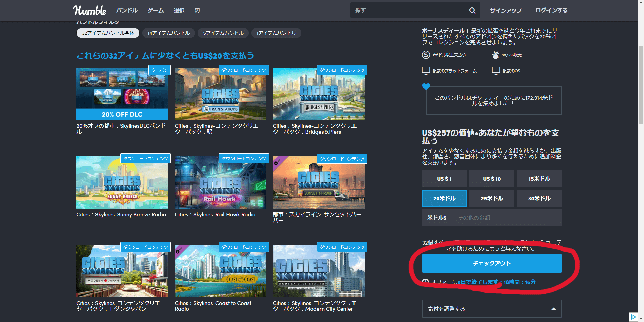644x322 pixels.
Task: Open the Rail Hawk Radio thumbnail
Action: coord(220,182)
